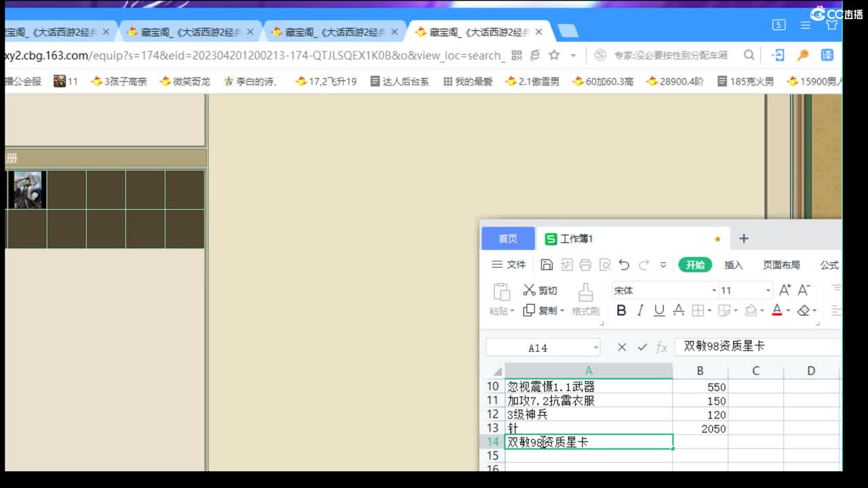
Task: Click the Clear eraser icon
Action: click(804, 310)
